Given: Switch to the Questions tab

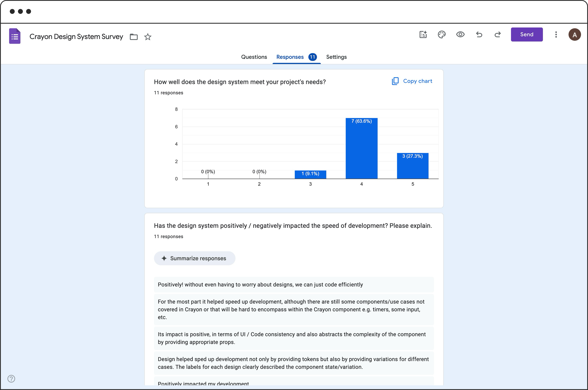Looking at the screenshot, I should [254, 57].
